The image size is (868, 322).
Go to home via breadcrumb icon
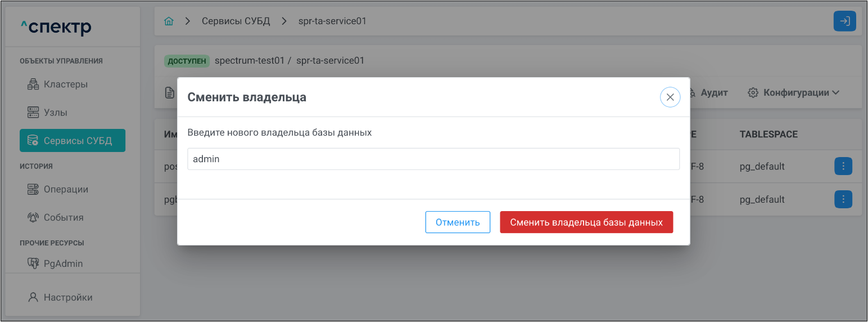[169, 21]
